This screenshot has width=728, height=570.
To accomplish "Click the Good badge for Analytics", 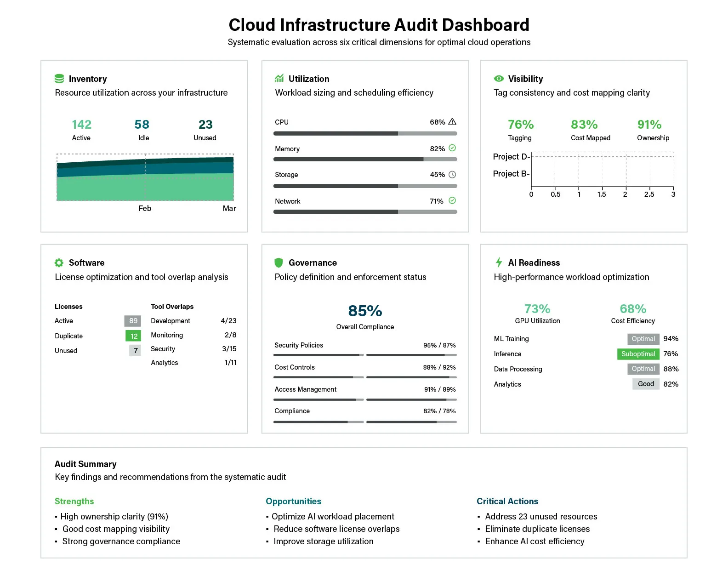I will pos(646,384).
